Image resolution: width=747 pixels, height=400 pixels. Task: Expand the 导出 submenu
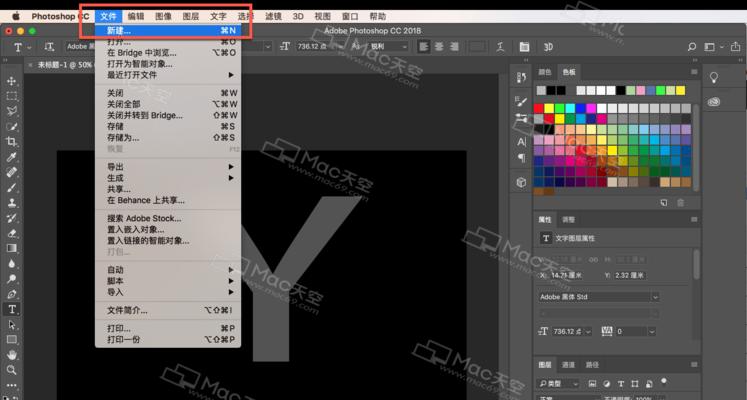(x=168, y=167)
